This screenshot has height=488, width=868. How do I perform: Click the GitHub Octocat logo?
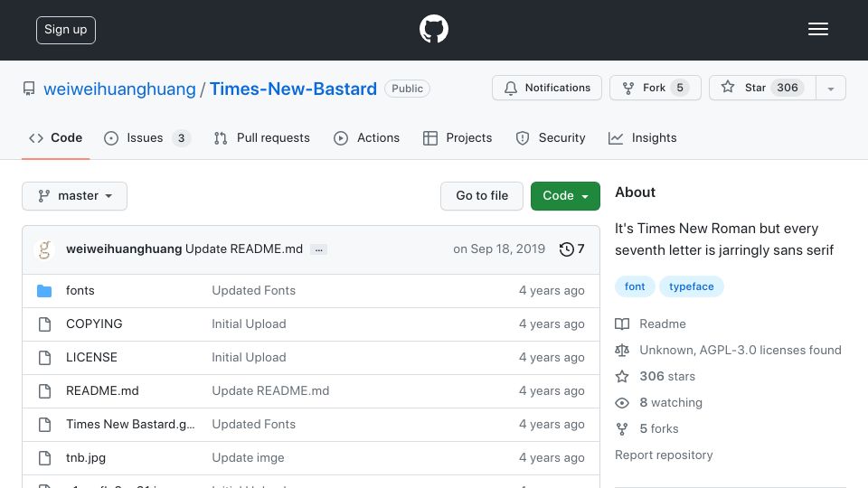[x=433, y=29]
